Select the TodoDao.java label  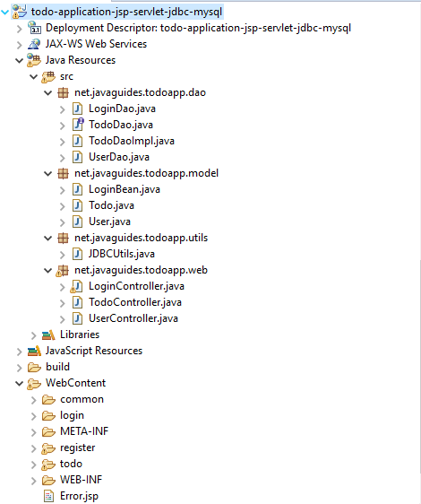121,125
